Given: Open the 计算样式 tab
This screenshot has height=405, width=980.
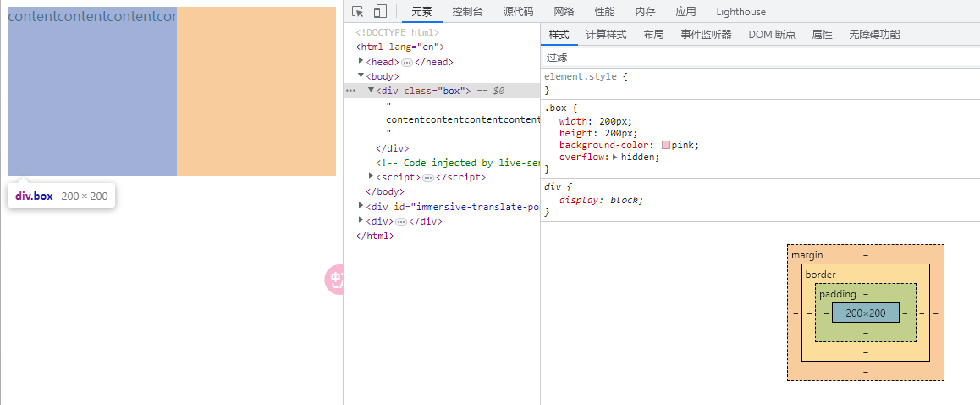Looking at the screenshot, I should [606, 35].
